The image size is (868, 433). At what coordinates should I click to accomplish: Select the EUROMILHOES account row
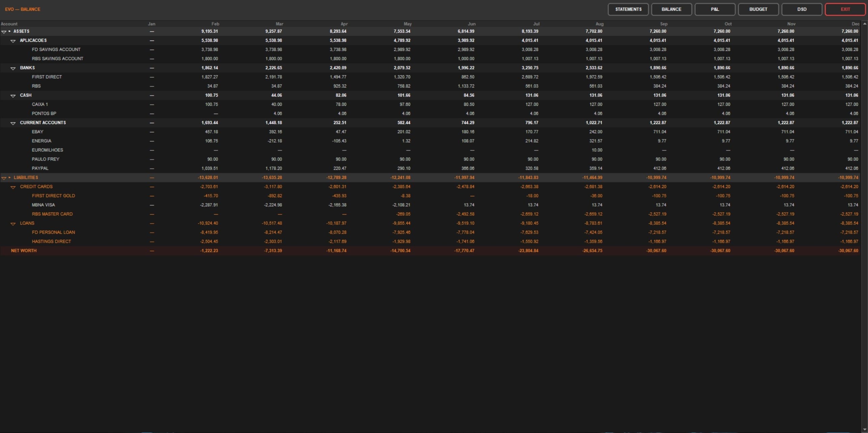click(430, 150)
